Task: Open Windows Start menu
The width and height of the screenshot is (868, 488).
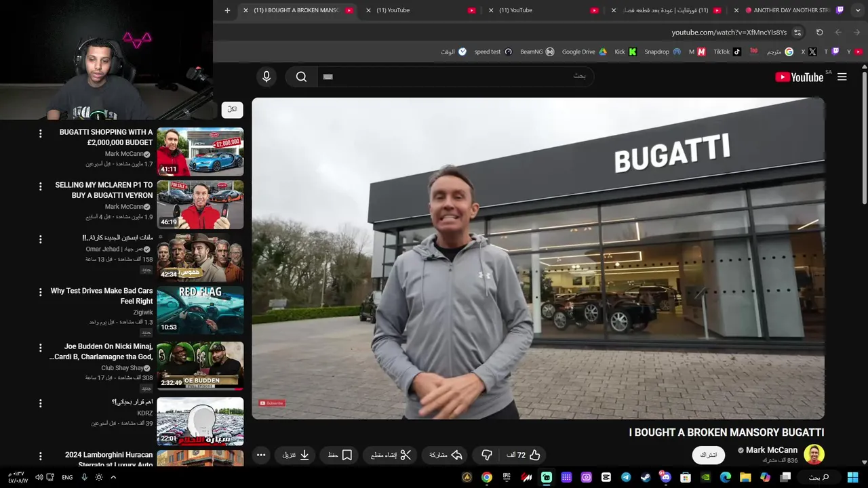Action: pos(853,477)
